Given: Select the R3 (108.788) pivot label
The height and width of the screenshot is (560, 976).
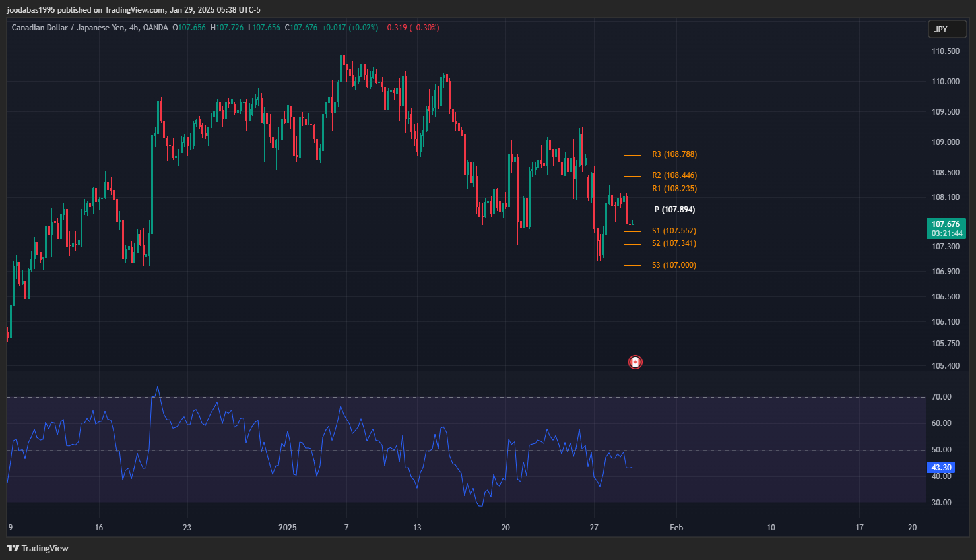Looking at the screenshot, I should click(674, 154).
